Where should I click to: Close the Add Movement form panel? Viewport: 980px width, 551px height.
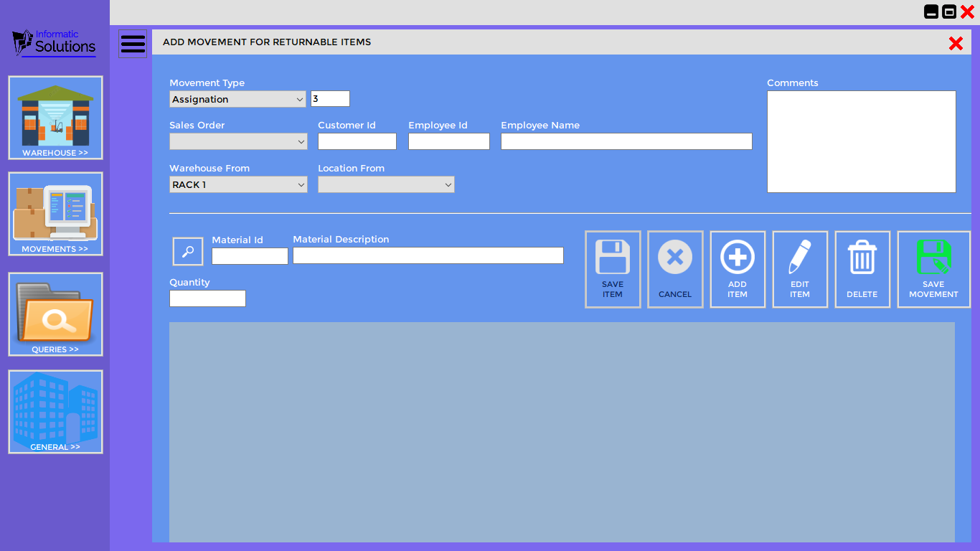[x=956, y=44]
